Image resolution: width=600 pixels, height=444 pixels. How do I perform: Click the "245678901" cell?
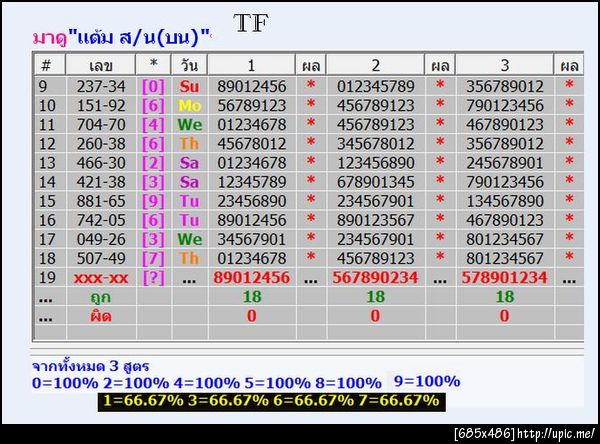505,163
